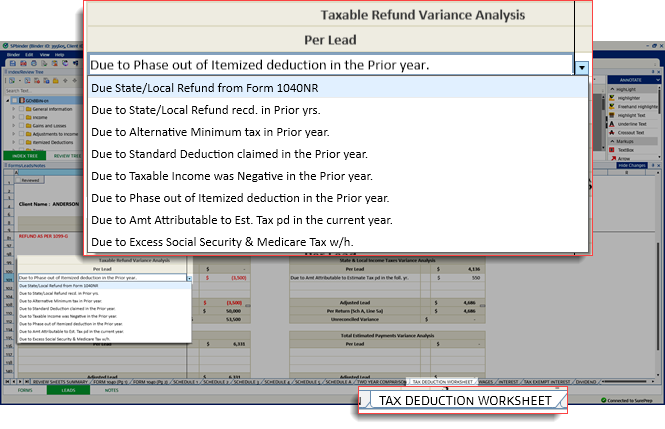Click the first icon in the Index/Review Tree toolbar
This screenshot has height=429, width=665.
coord(12,81)
